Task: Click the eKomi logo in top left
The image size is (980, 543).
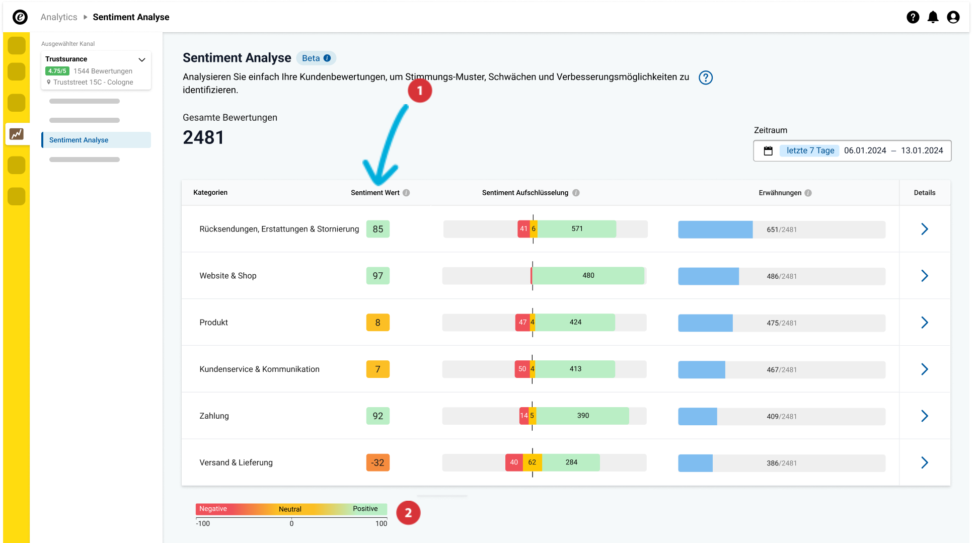Action: (20, 17)
